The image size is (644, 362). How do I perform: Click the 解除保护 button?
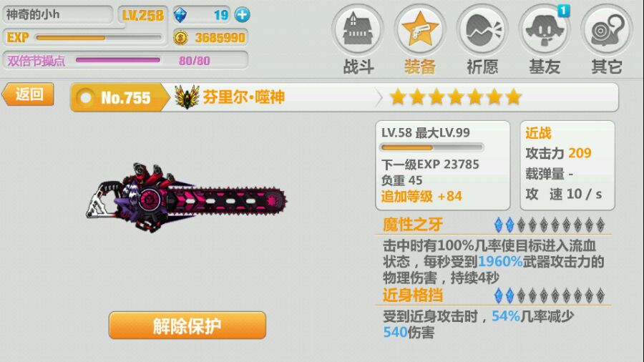[x=187, y=326]
